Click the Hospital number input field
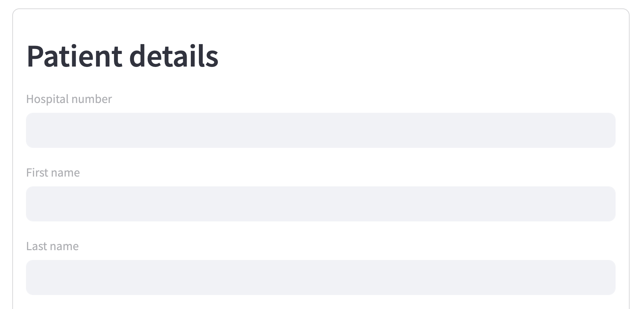This screenshot has height=309, width=644. tap(321, 130)
